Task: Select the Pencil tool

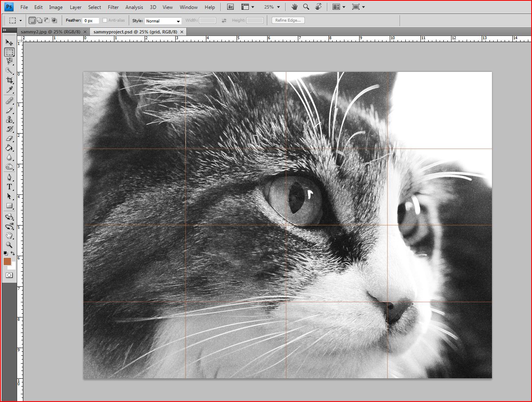Action: [9, 110]
